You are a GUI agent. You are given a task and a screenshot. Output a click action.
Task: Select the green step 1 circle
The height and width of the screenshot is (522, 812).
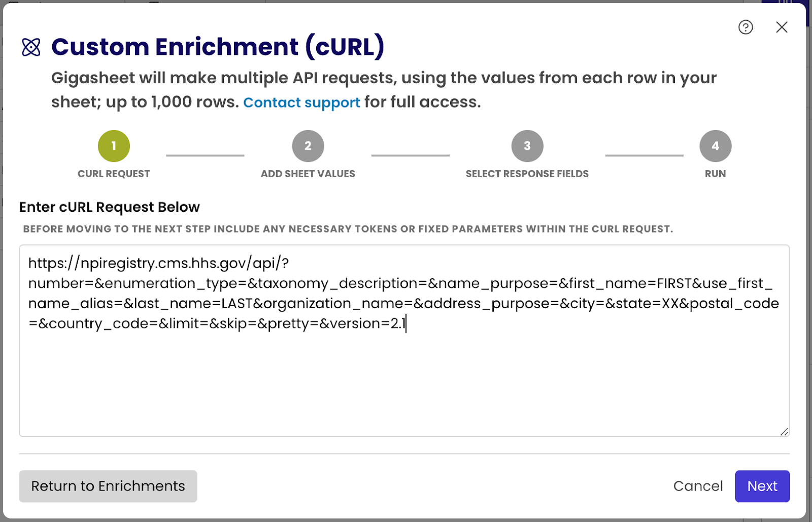click(114, 146)
